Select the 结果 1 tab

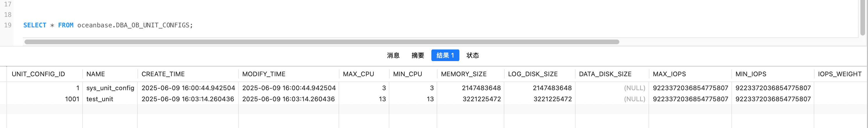coord(445,56)
